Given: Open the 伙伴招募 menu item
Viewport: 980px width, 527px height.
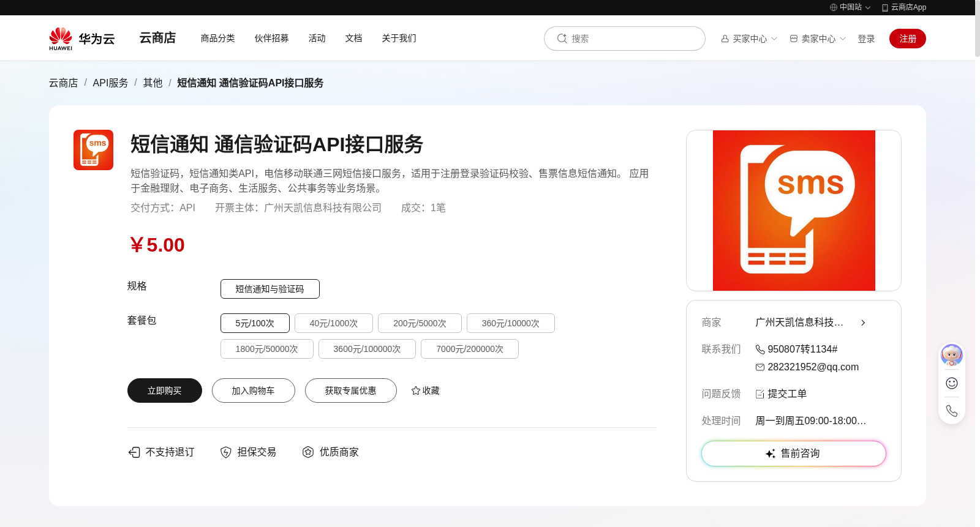Looking at the screenshot, I should [272, 38].
